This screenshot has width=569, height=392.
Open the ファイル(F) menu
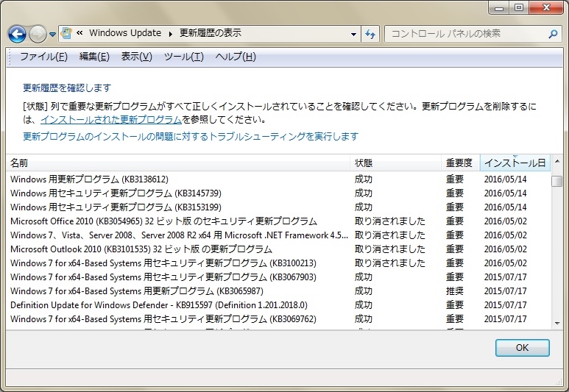tap(43, 57)
